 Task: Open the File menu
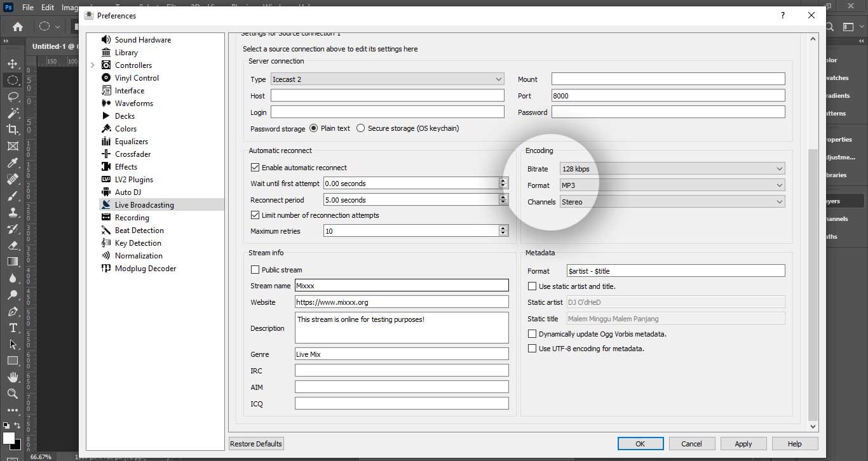(28, 8)
